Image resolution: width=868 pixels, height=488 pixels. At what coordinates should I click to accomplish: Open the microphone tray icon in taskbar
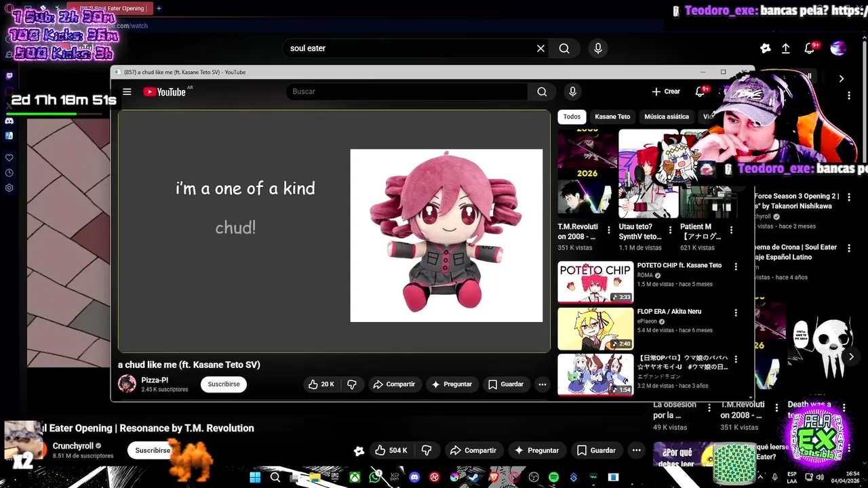(x=774, y=477)
